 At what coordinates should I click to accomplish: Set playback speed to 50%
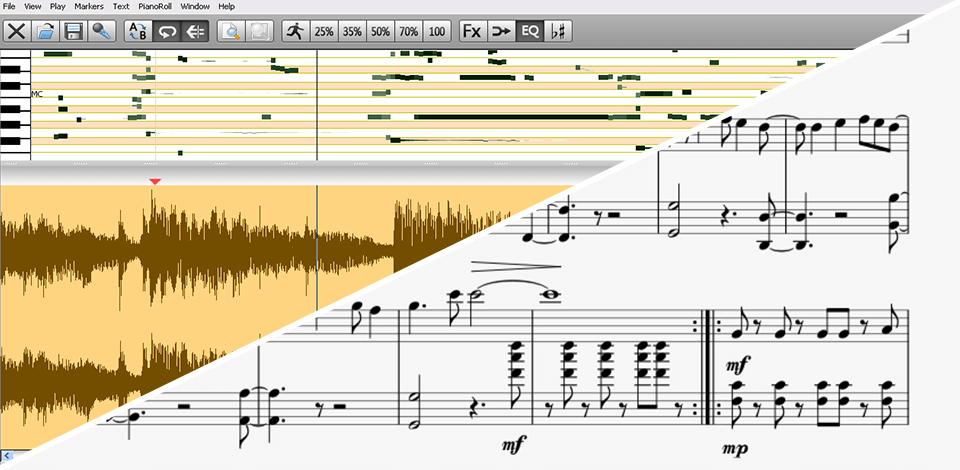380,31
